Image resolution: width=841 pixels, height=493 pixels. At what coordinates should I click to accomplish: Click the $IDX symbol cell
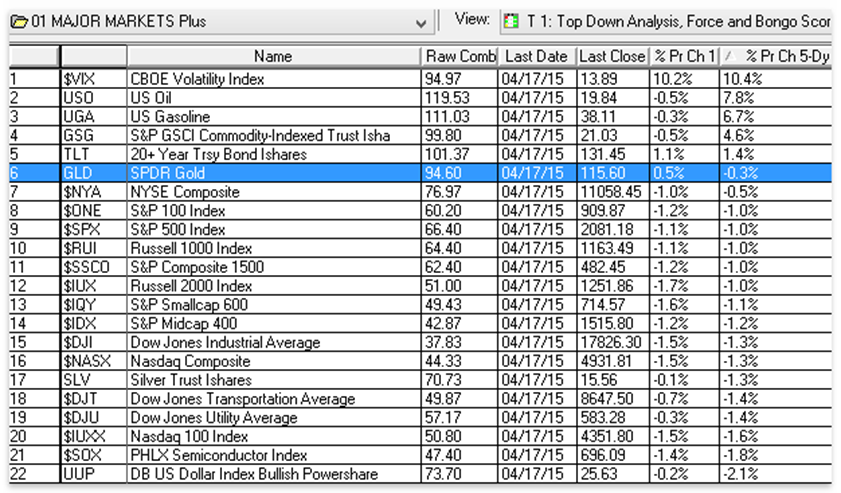[x=94, y=323]
